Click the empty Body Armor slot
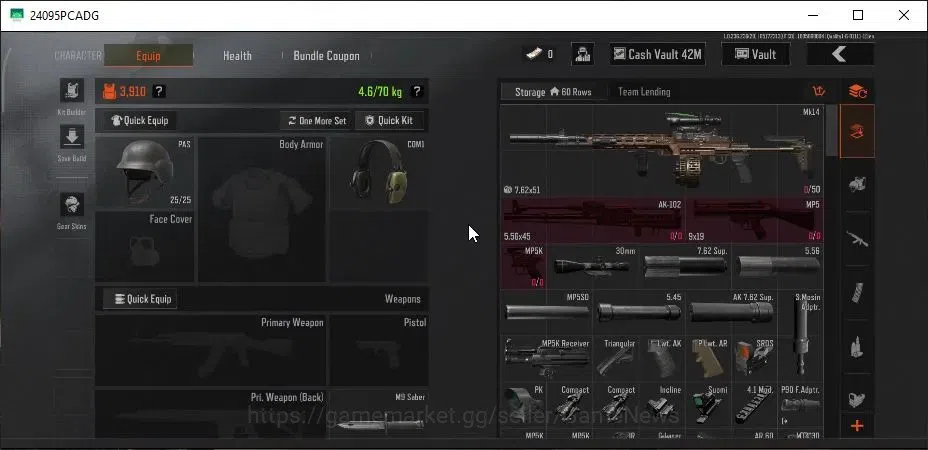 pyautogui.click(x=262, y=210)
